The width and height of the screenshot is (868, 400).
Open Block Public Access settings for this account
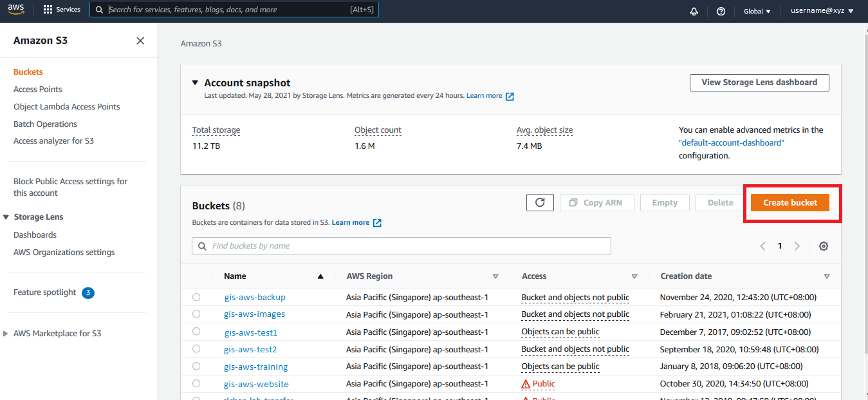[x=71, y=187]
